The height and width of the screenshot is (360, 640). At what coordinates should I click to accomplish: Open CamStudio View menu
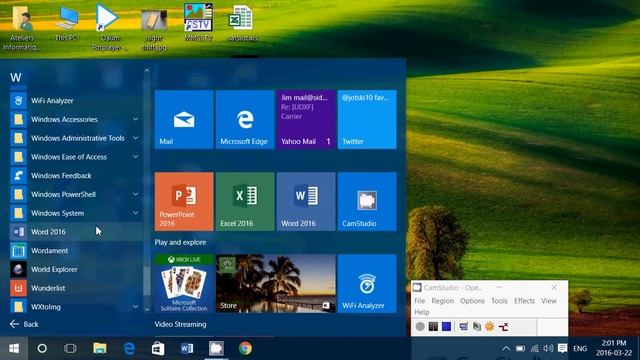(x=549, y=301)
